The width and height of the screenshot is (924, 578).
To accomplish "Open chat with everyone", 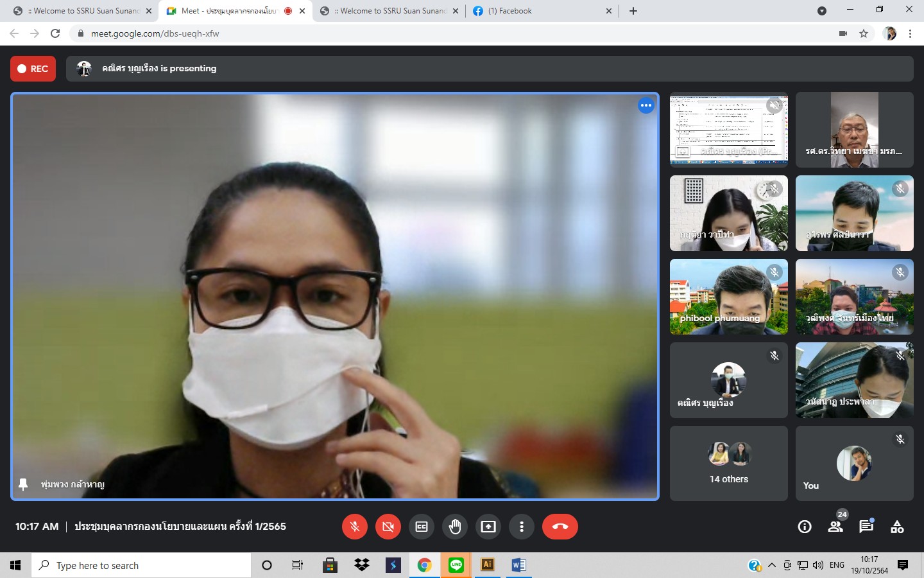I will point(866,527).
